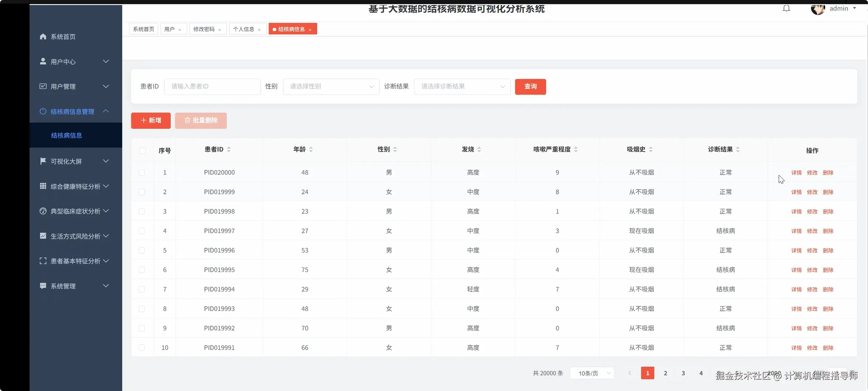868x391 pixels.
Task: Select the 系统首页 home icon in sidebar
Action: coord(43,36)
